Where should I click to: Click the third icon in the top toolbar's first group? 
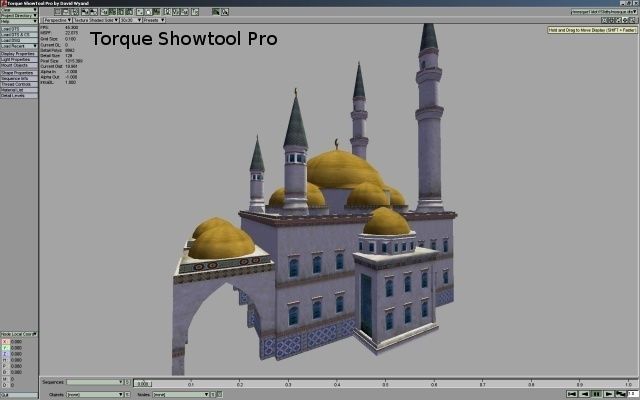pyautogui.click(x=75, y=12)
